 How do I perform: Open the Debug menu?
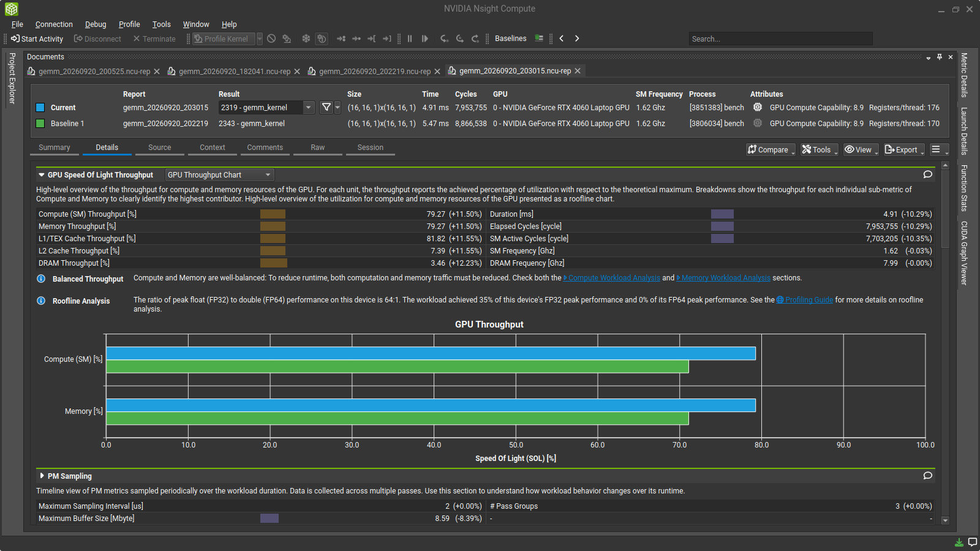tap(96, 24)
